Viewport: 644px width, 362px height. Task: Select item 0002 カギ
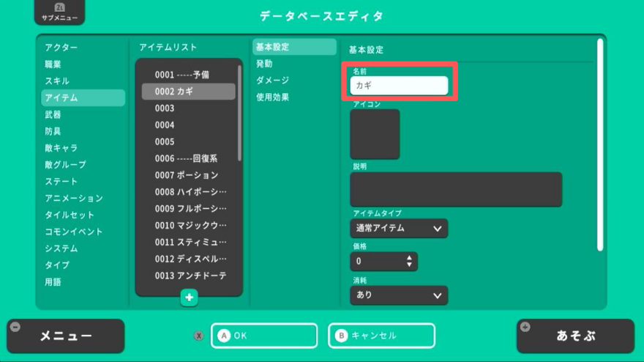(189, 92)
